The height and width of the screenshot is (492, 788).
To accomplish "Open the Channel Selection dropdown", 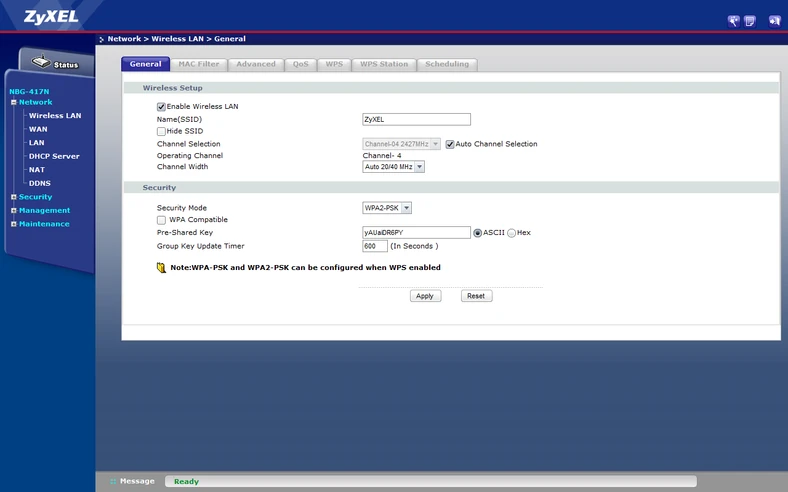I will point(401,144).
